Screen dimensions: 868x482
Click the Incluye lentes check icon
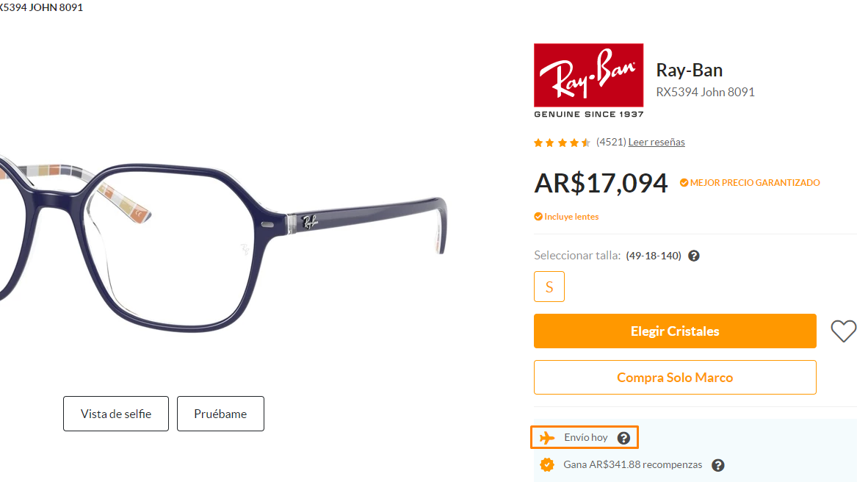[538, 217]
